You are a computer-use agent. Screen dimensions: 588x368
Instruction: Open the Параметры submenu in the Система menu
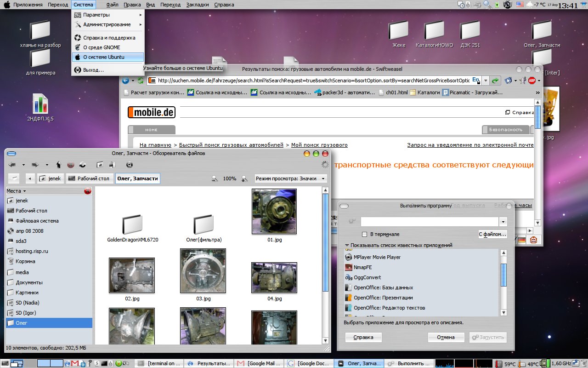pyautogui.click(x=108, y=15)
